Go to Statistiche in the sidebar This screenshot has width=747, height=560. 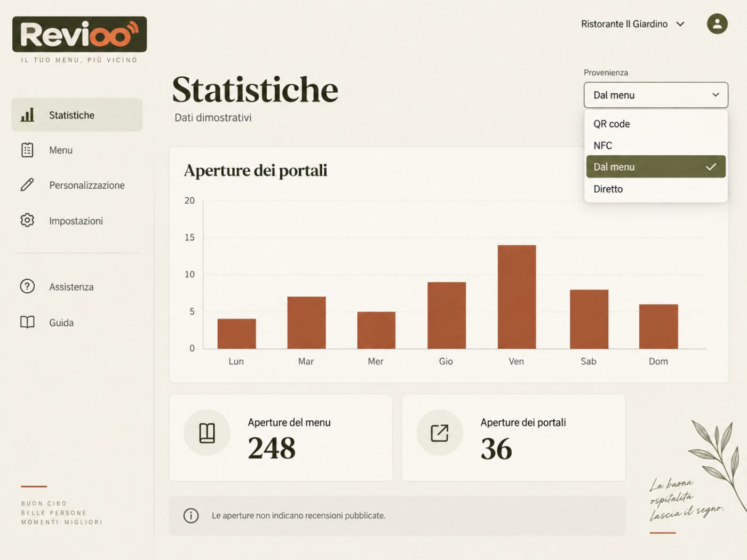pyautogui.click(x=77, y=115)
